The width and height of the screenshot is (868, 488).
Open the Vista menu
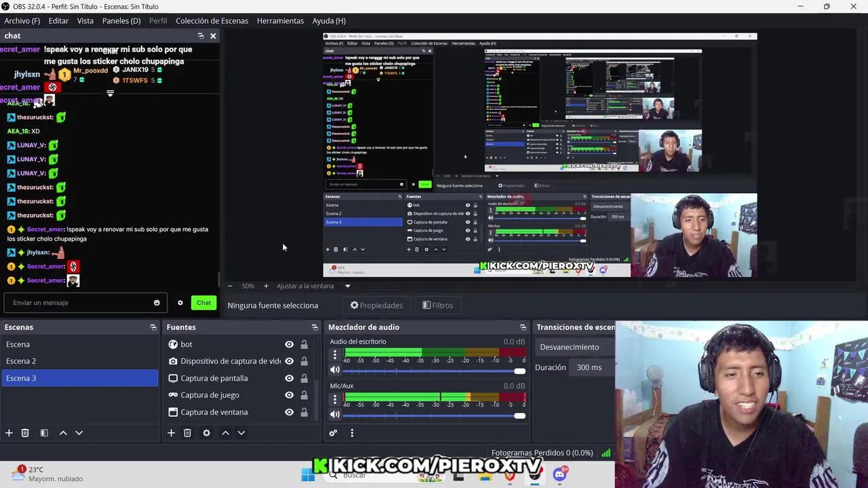(x=85, y=21)
